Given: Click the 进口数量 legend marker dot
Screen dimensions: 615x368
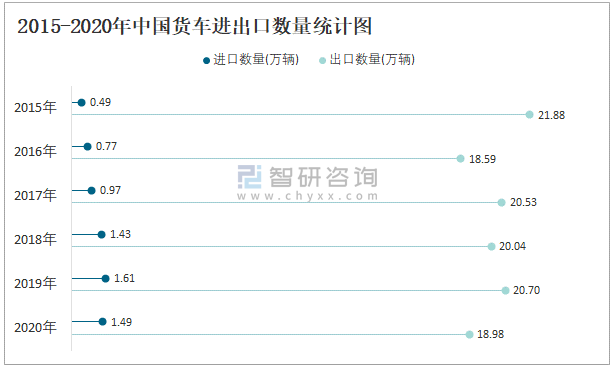Looking at the screenshot, I should coord(206,60).
